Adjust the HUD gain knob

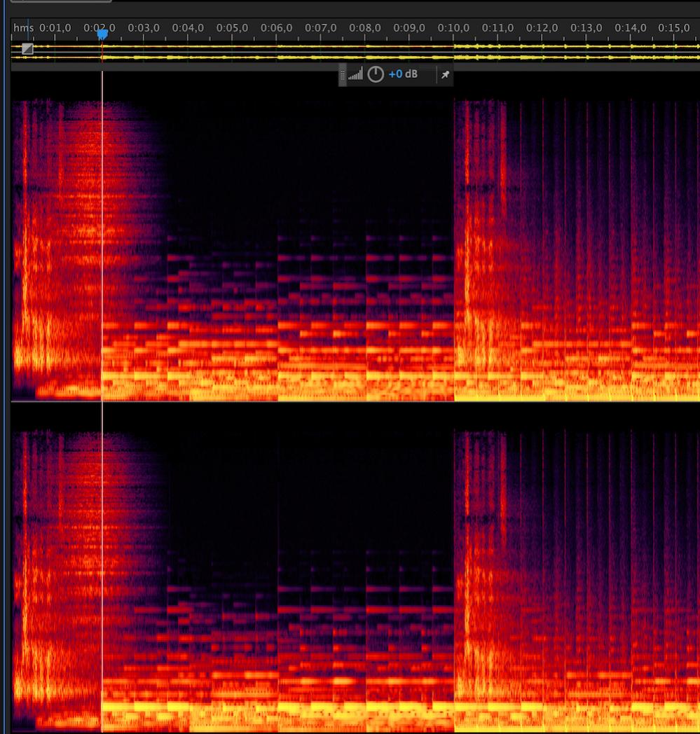(x=376, y=74)
